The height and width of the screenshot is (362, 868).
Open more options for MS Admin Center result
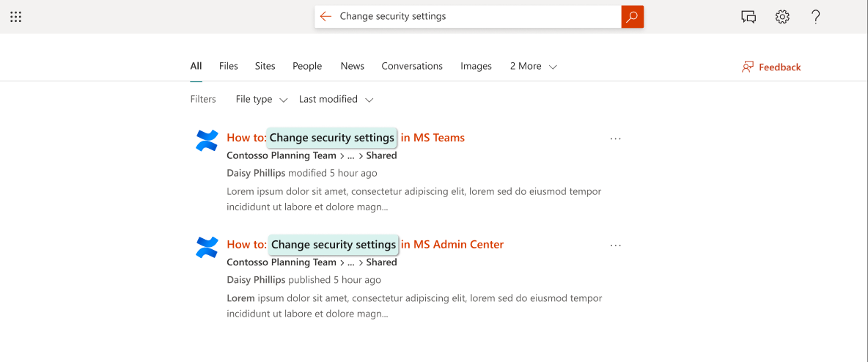coord(615,245)
